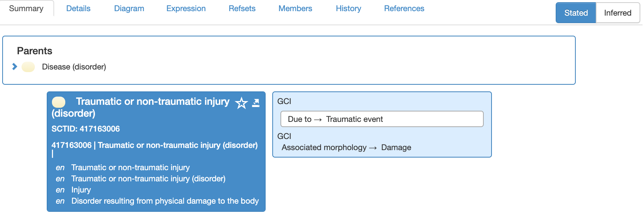Click the Disease (disorder) parent concept

pos(74,67)
